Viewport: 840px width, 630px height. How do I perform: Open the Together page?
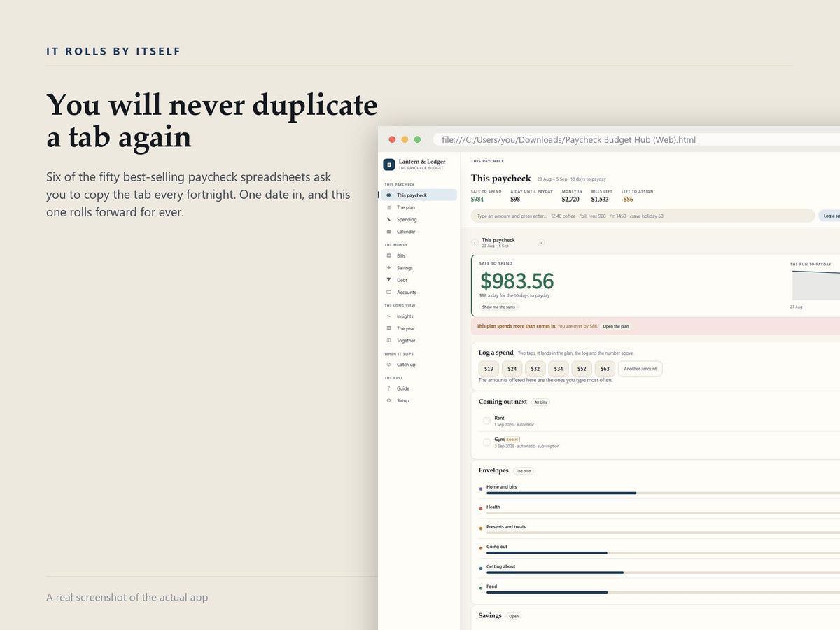tap(406, 340)
